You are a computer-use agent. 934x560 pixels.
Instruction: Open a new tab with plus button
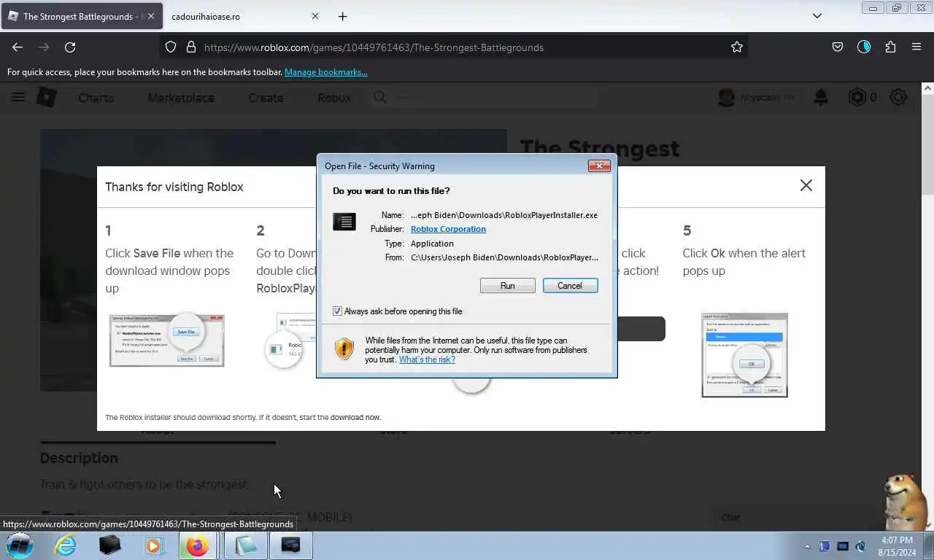[x=342, y=16]
